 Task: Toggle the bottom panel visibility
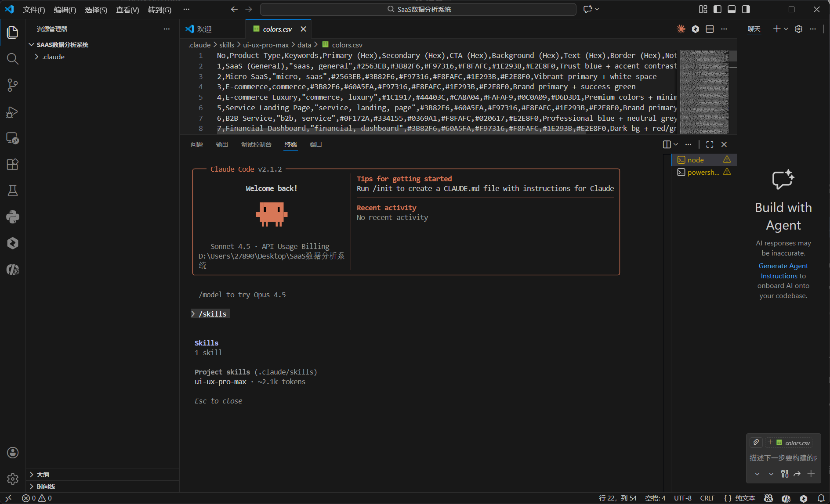(x=732, y=9)
